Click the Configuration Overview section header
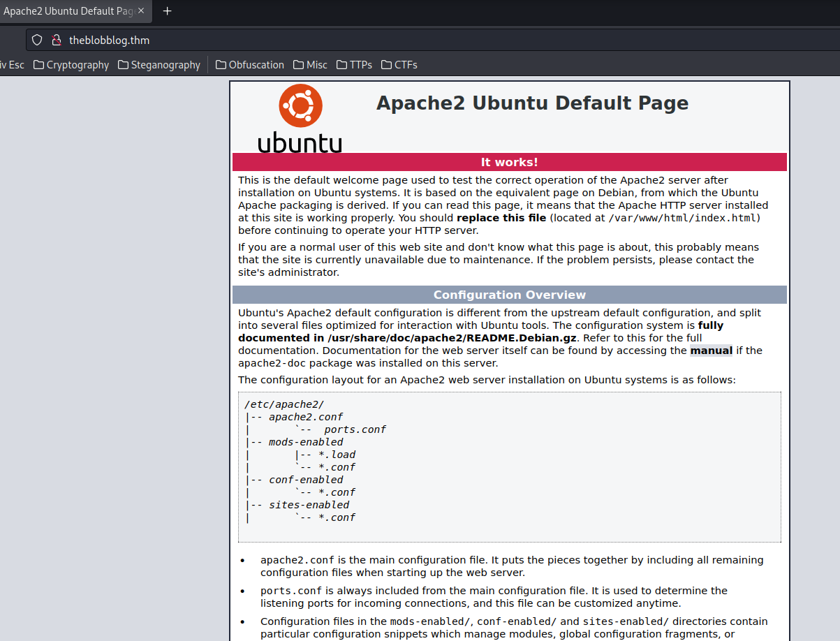The height and width of the screenshot is (641, 840). pyautogui.click(x=510, y=295)
